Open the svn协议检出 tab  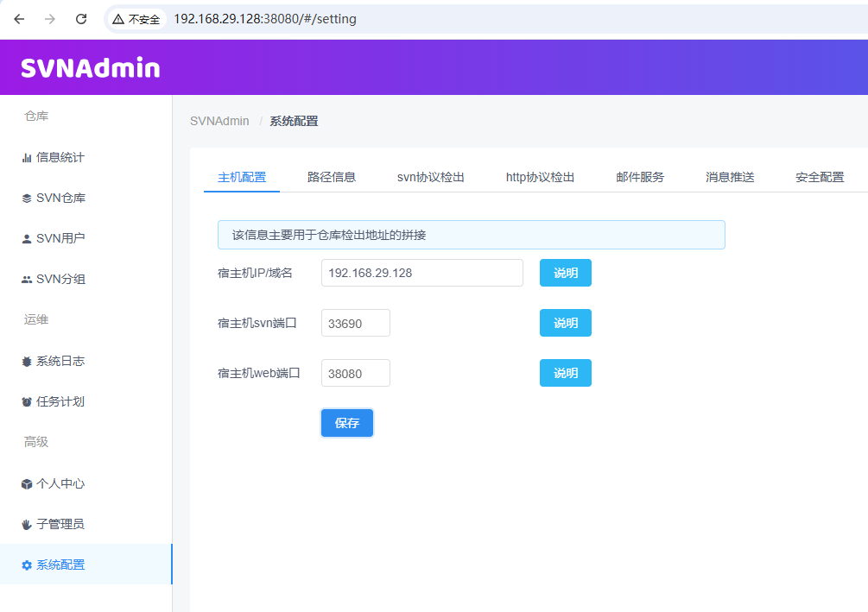click(431, 177)
